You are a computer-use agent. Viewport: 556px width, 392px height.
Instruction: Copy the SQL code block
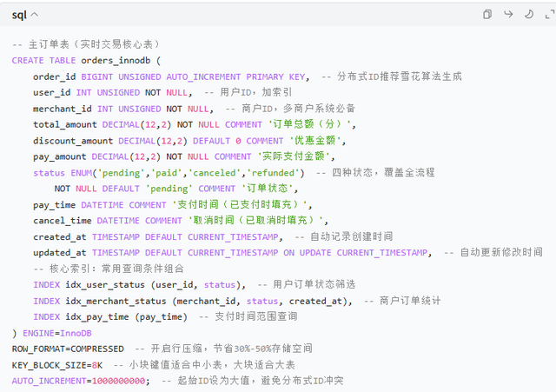(487, 14)
